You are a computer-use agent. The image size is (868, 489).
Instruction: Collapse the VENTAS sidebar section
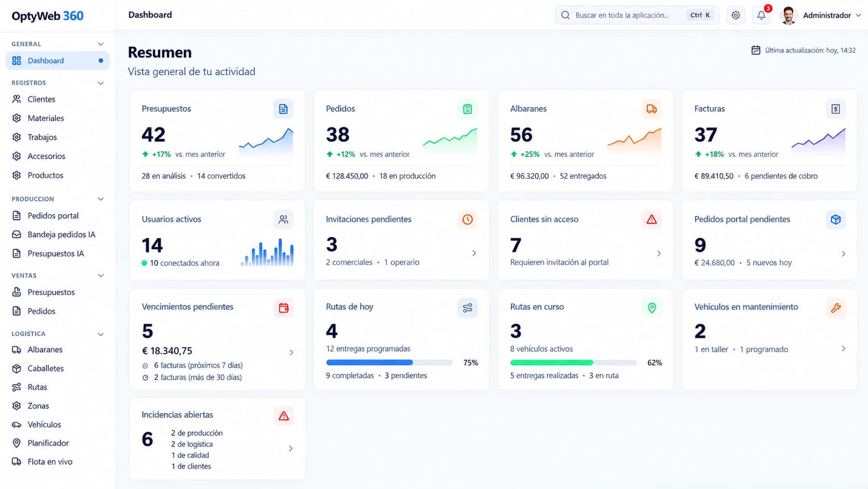coord(101,275)
